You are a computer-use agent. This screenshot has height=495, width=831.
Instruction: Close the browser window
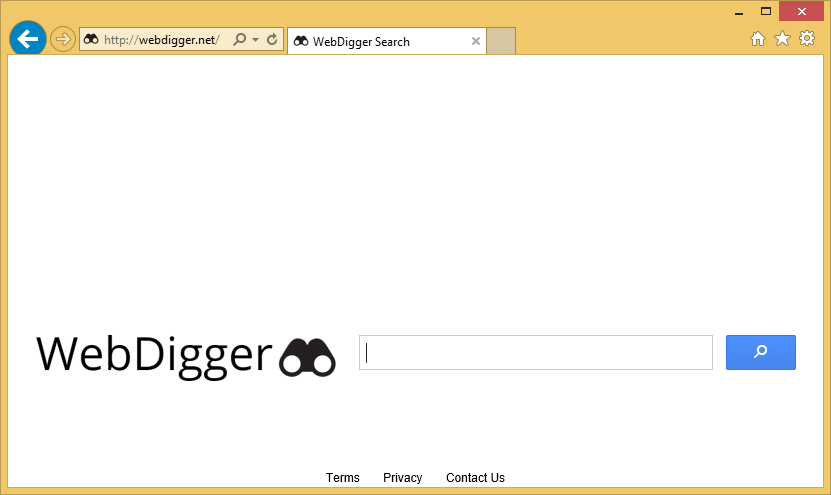[801, 11]
